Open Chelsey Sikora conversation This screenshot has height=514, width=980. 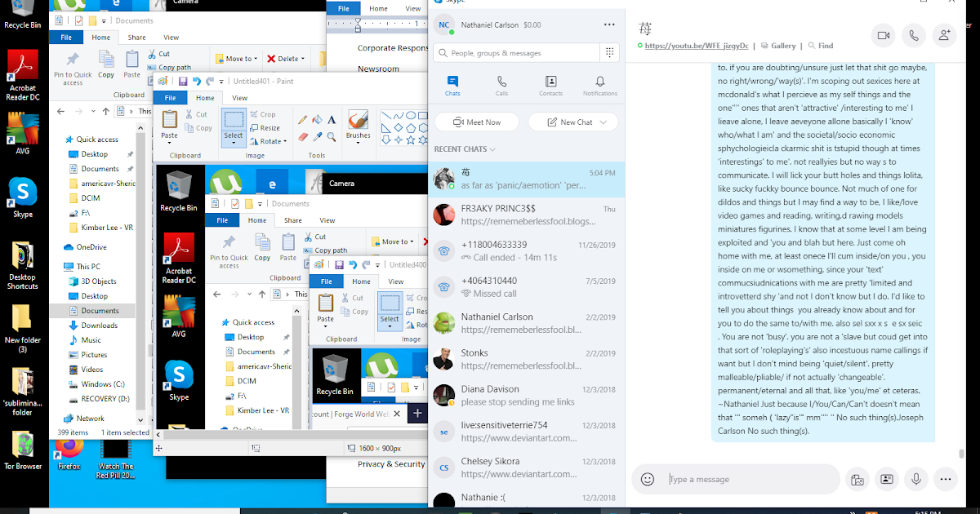click(x=527, y=467)
